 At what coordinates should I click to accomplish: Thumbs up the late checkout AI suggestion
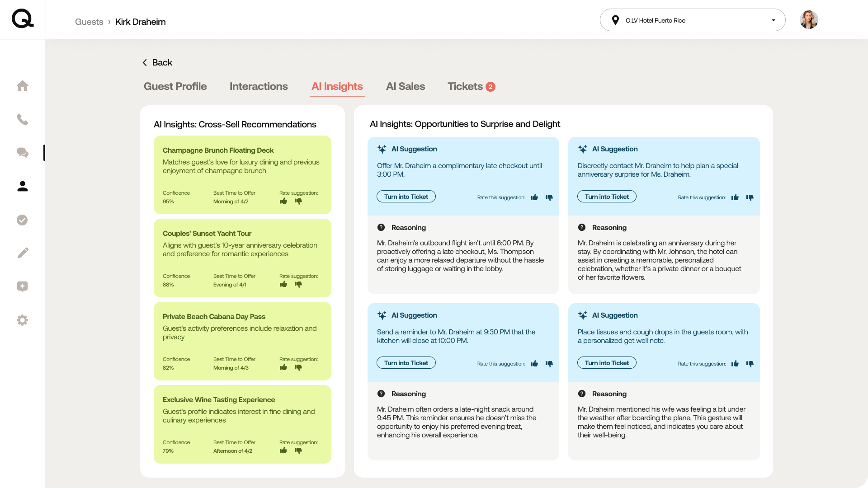534,197
